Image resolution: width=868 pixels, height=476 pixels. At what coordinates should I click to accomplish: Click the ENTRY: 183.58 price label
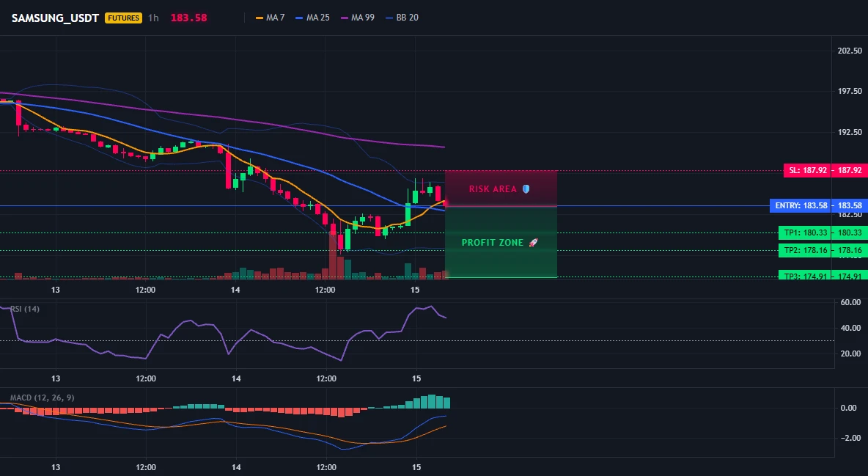coord(801,205)
